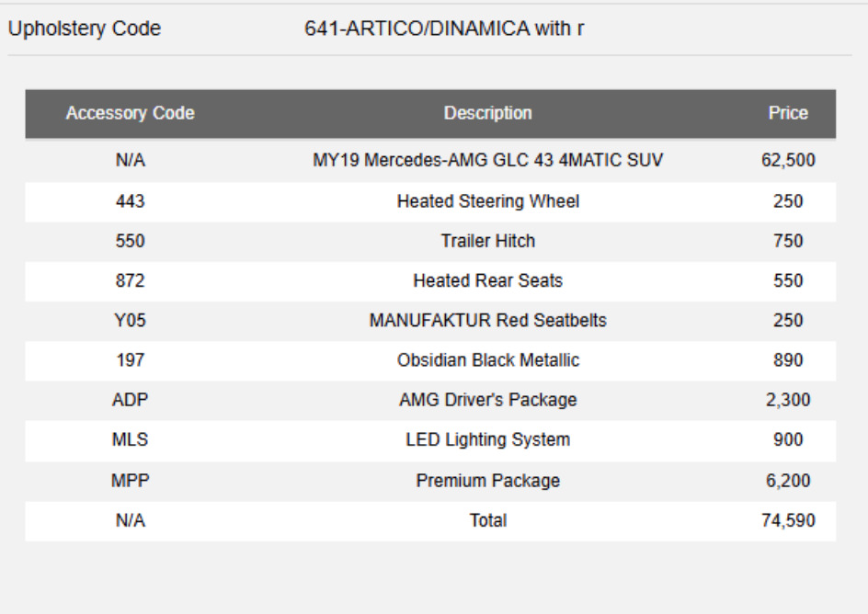Click the 74,590 total price value
This screenshot has height=614, width=868.
pyautogui.click(x=788, y=520)
